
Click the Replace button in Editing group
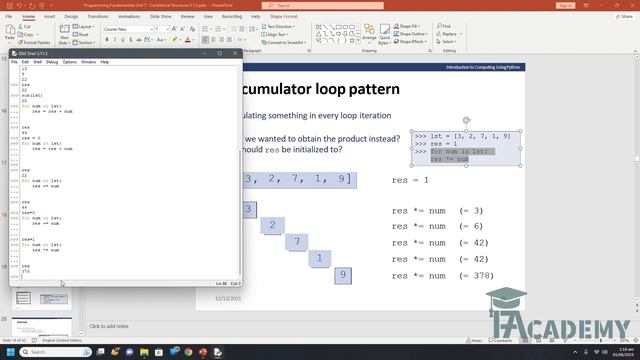pos(449,34)
